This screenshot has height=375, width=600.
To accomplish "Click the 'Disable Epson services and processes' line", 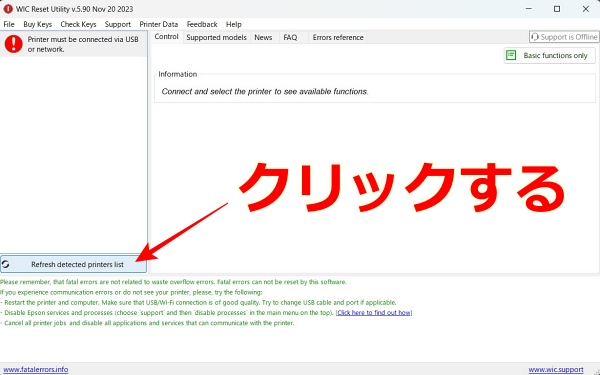I will [167, 313].
